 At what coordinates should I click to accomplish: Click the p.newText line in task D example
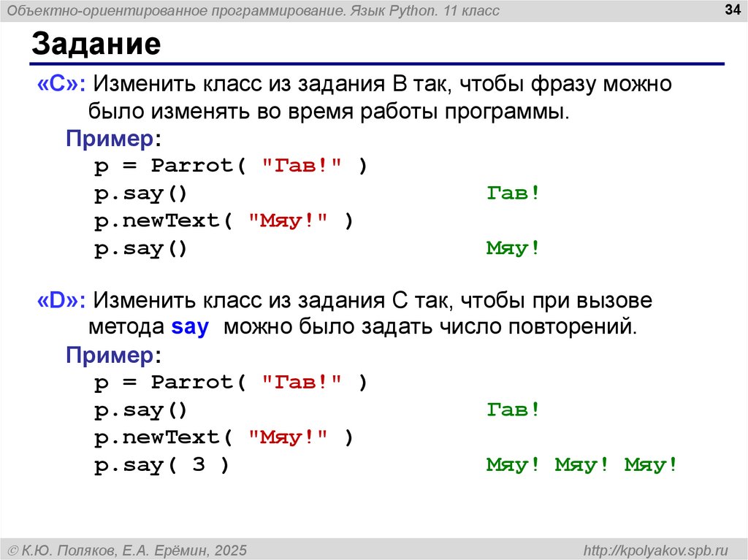coord(224,437)
